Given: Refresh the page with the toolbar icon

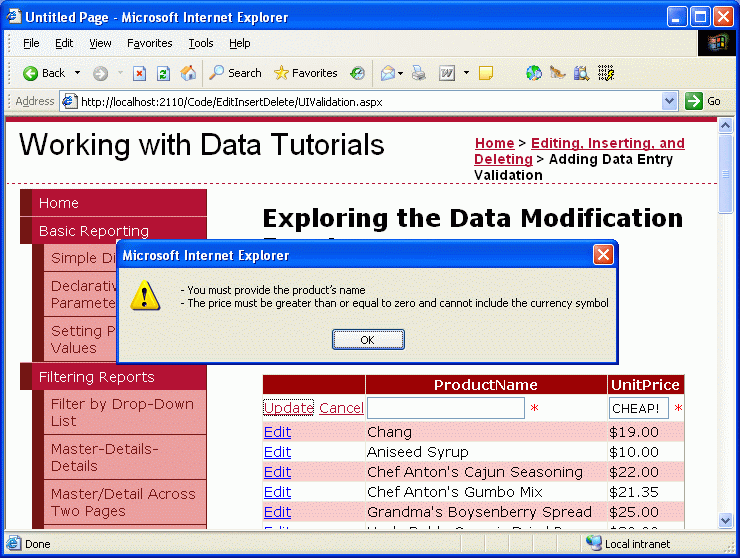Looking at the screenshot, I should pos(163,73).
